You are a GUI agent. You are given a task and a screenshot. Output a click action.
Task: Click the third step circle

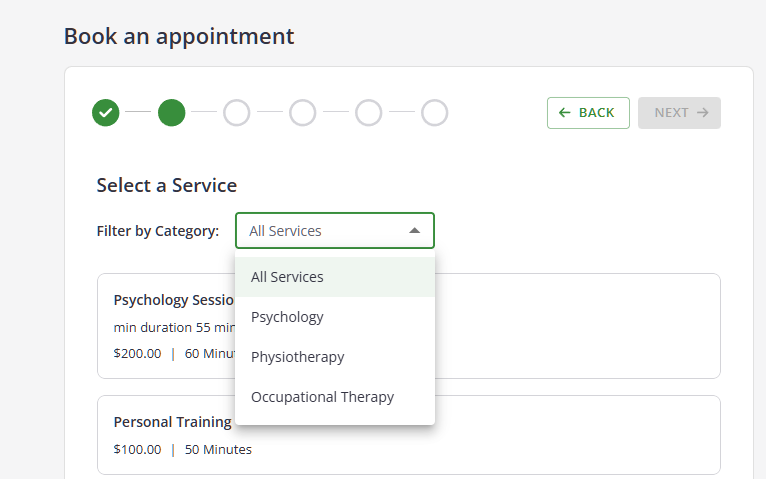pos(237,113)
